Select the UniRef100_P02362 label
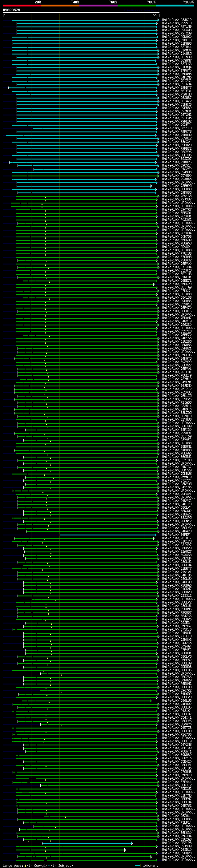Screen dimensions: 197x868 (x=177, y=220)
